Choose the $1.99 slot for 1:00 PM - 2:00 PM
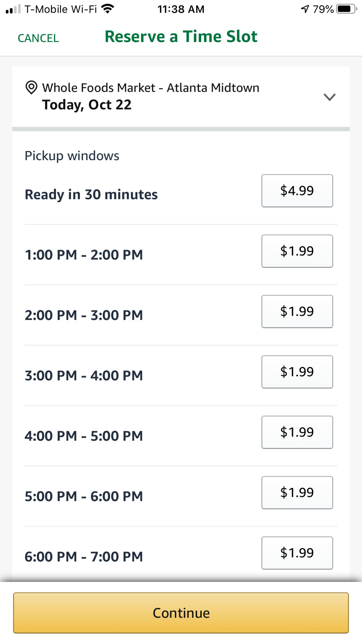 point(297,251)
